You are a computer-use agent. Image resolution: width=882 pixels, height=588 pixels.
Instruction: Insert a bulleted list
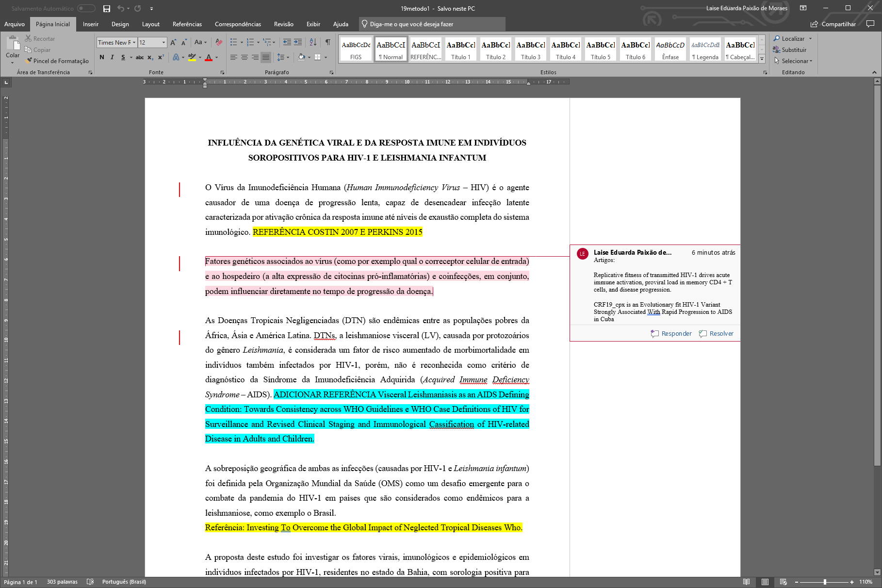[x=233, y=43]
